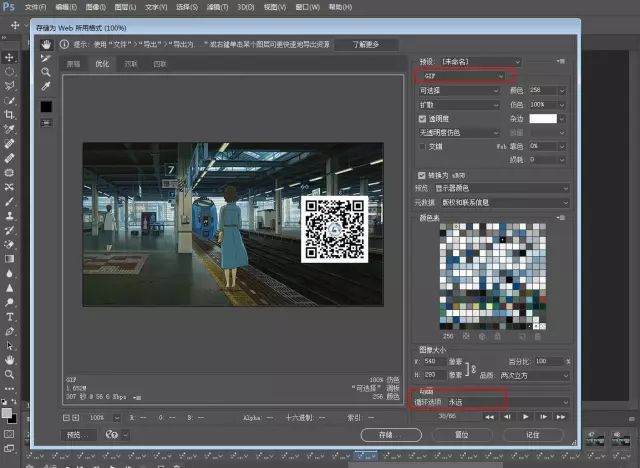Switch to the 双联 2-Up tab
This screenshot has width=640, height=468.
click(x=132, y=64)
